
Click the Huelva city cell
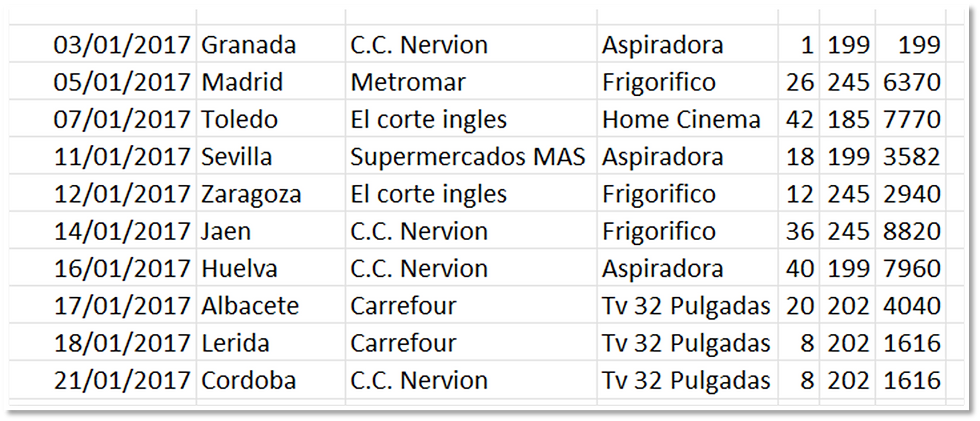coord(271,269)
